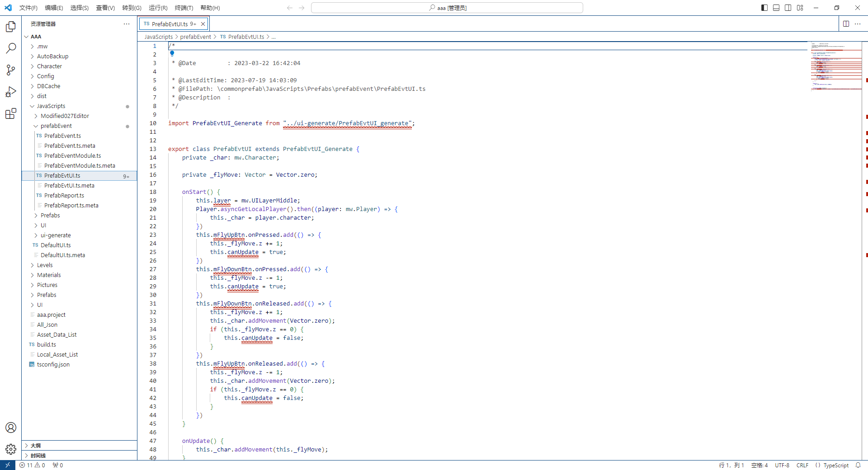Open the tsconfig.json file

click(x=53, y=365)
